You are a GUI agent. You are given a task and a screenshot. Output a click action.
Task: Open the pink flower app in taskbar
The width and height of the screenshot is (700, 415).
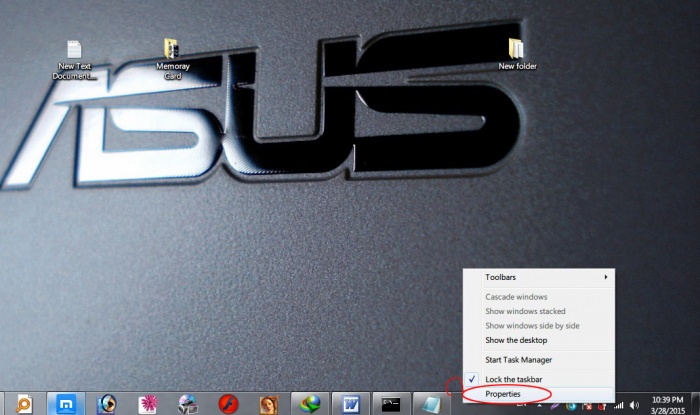click(147, 404)
